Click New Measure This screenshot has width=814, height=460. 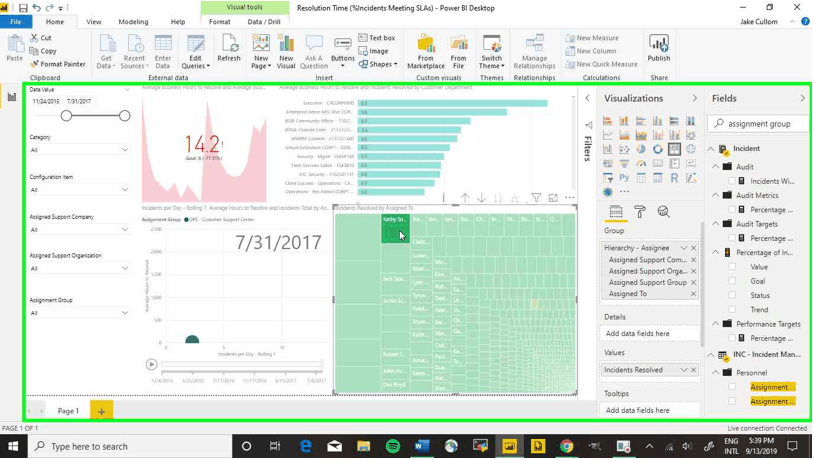(592, 38)
